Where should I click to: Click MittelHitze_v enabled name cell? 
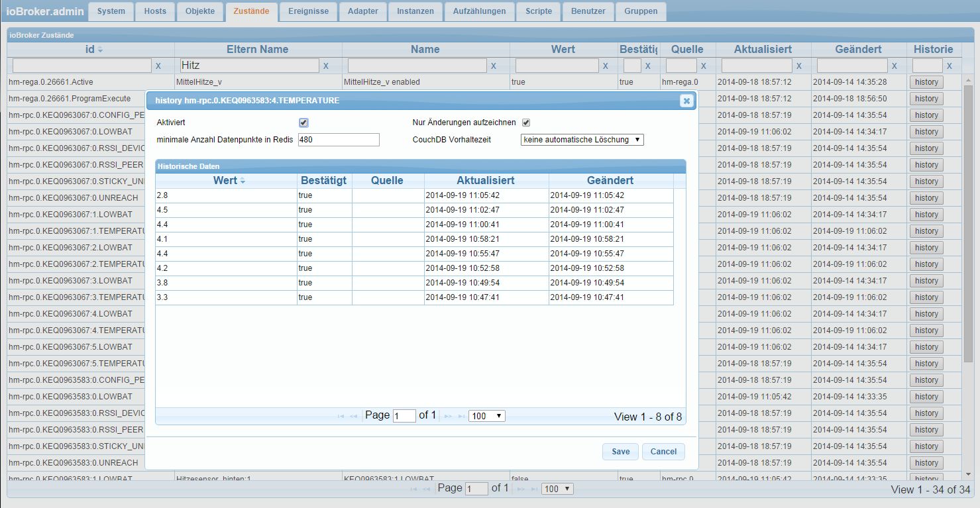(425, 82)
